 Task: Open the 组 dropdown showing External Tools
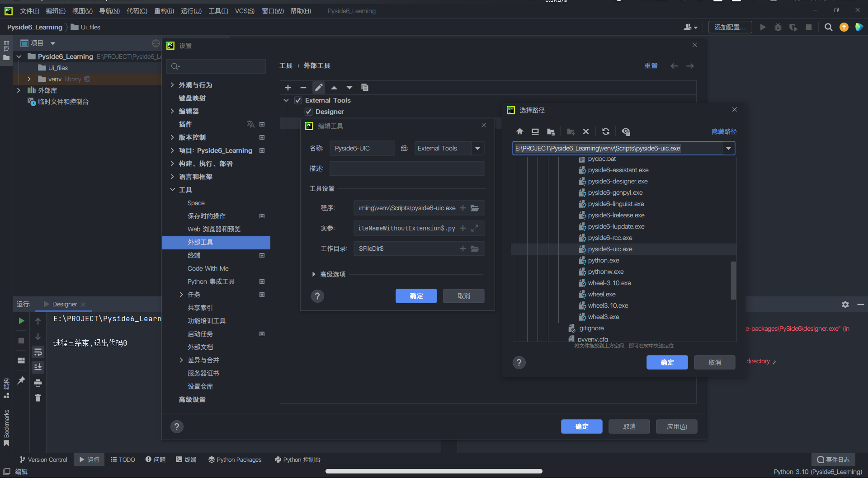tap(477, 148)
